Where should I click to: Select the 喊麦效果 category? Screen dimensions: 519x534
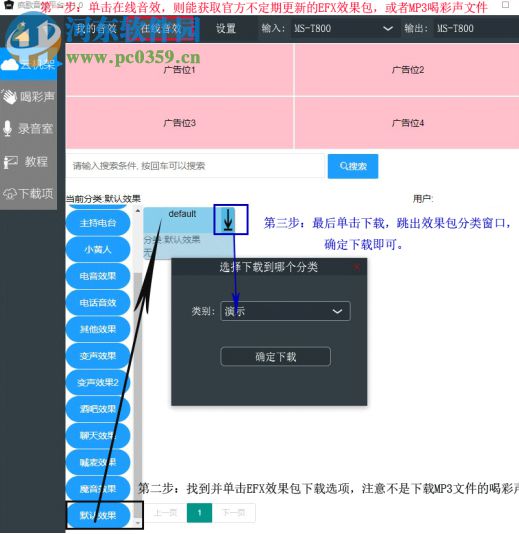(98, 462)
